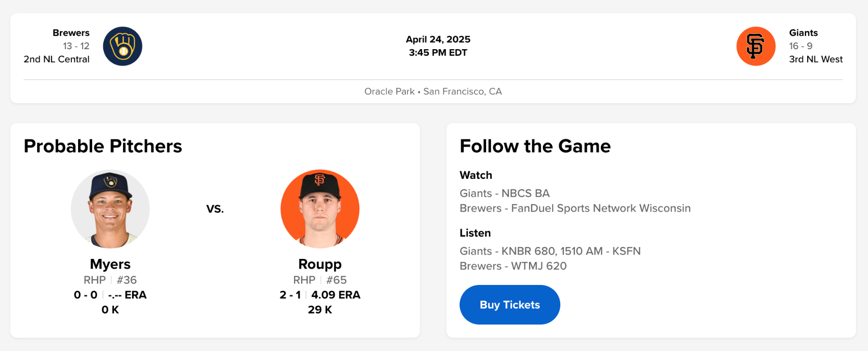
Task: Open Roupp pitcher profile name
Action: tap(320, 264)
